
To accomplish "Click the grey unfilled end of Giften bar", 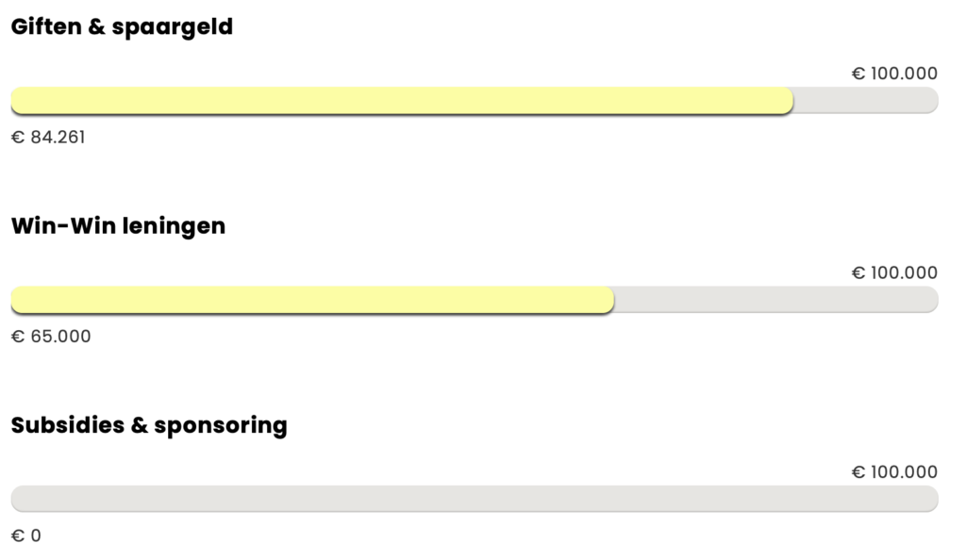I will point(866,100).
